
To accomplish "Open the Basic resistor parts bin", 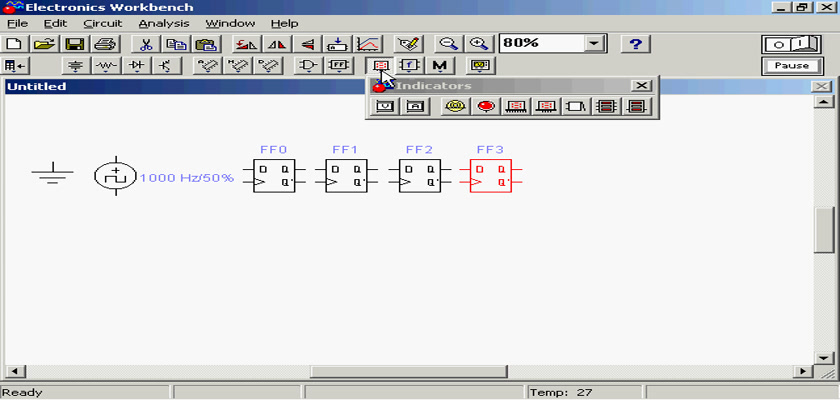I will pos(106,66).
